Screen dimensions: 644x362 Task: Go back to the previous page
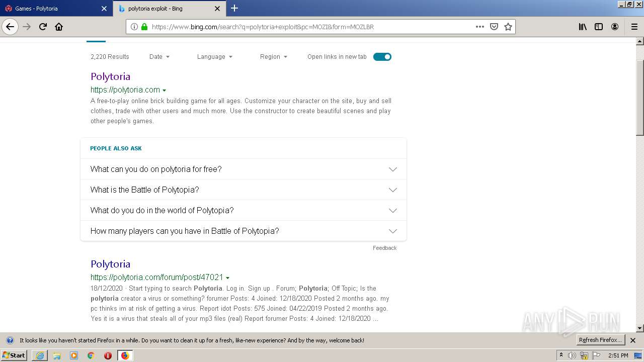click(x=10, y=27)
